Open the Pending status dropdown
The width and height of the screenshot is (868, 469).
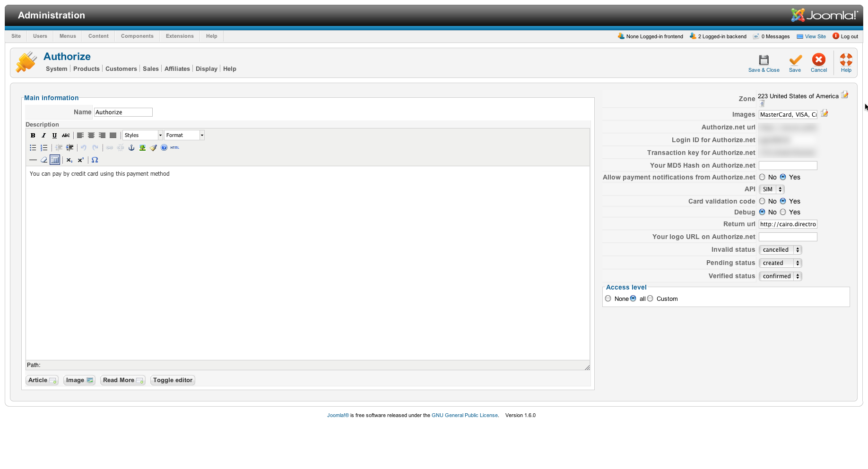781,263
